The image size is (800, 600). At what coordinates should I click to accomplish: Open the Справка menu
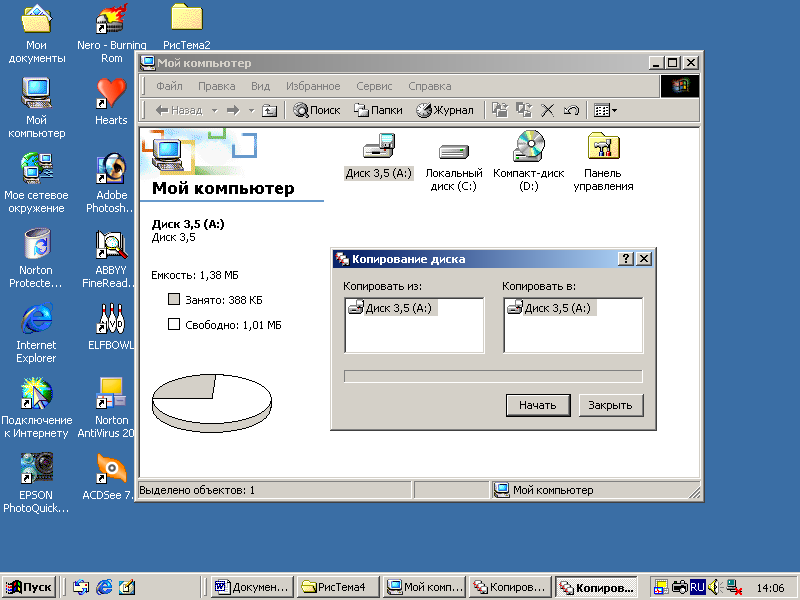click(430, 86)
